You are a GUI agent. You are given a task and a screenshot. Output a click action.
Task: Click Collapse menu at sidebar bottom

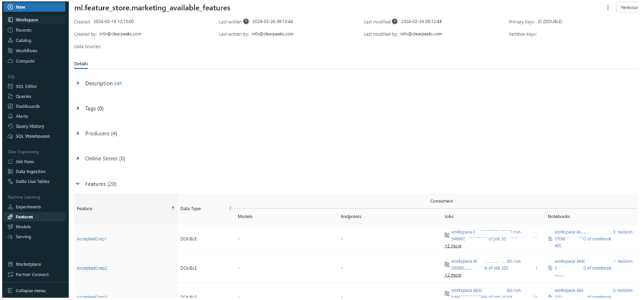pyautogui.click(x=30, y=291)
